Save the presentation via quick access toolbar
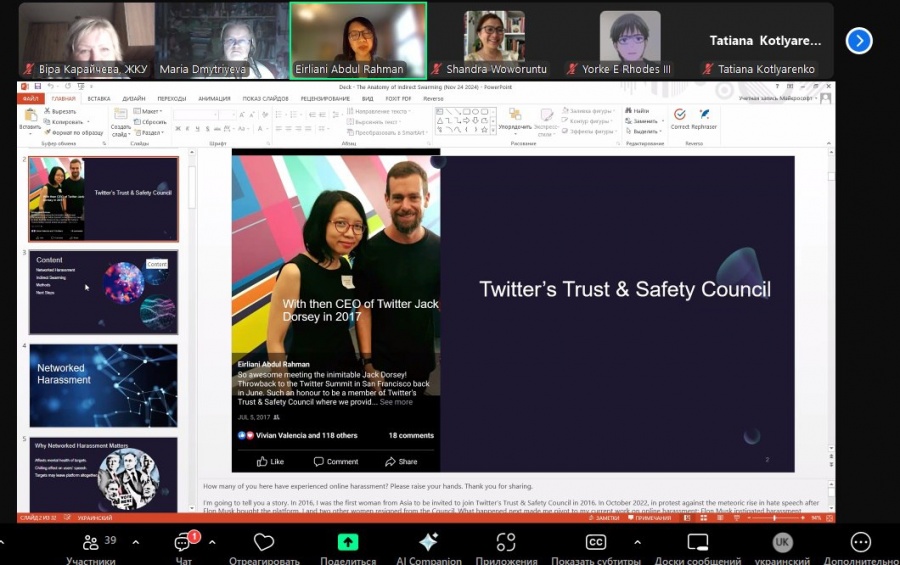 click(x=37, y=87)
